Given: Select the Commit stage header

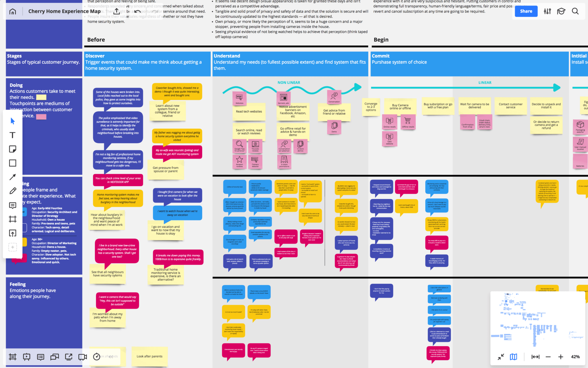Looking at the screenshot, I should (470, 64).
